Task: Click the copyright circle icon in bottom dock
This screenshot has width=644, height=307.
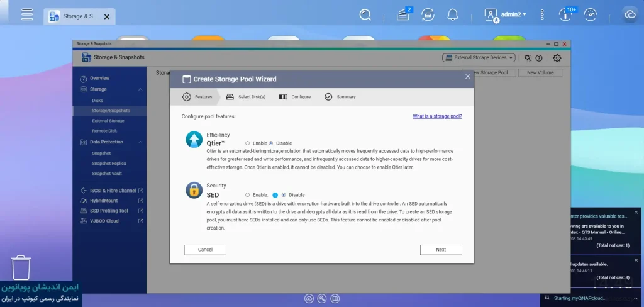Action: [309, 298]
